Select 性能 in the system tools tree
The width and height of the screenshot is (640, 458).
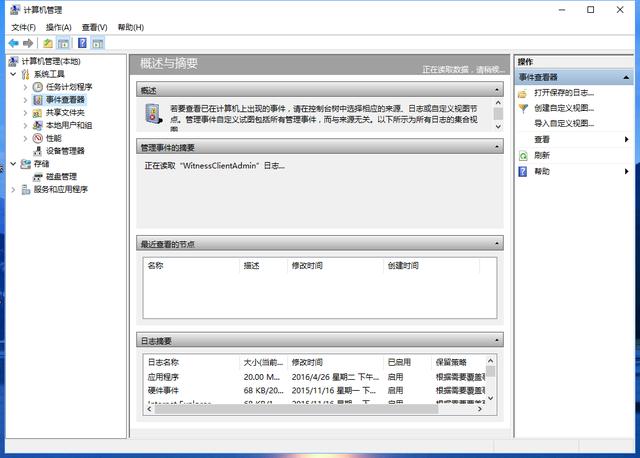coord(53,138)
